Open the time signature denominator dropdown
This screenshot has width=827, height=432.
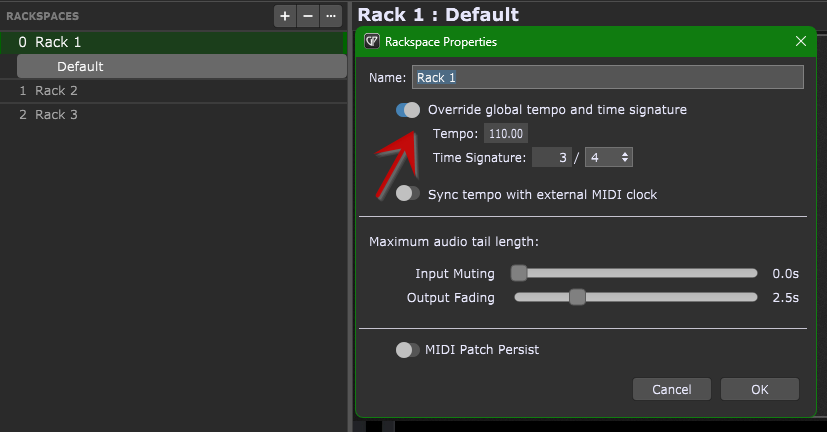[x=608, y=157]
